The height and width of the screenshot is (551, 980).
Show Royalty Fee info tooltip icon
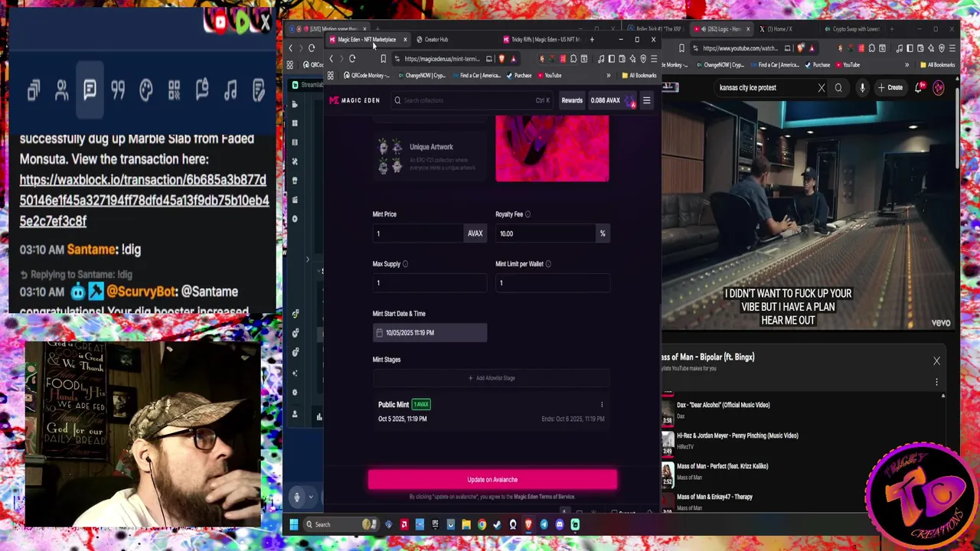528,214
